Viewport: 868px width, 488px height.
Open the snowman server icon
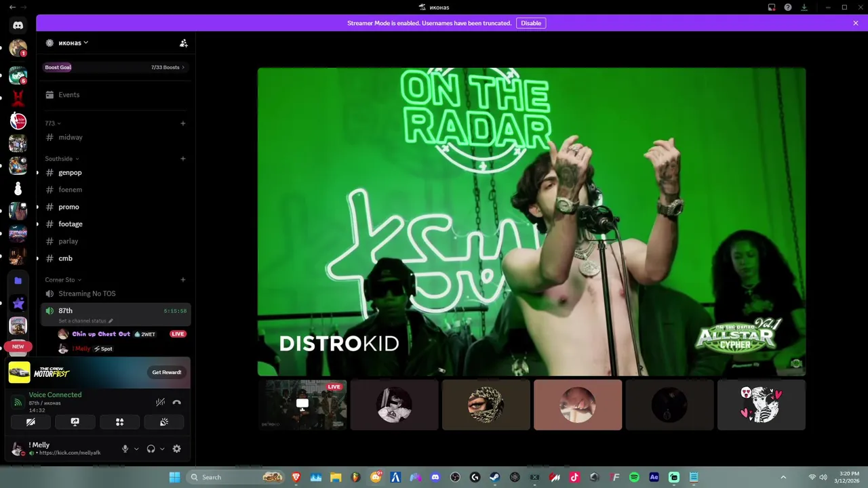point(18,189)
